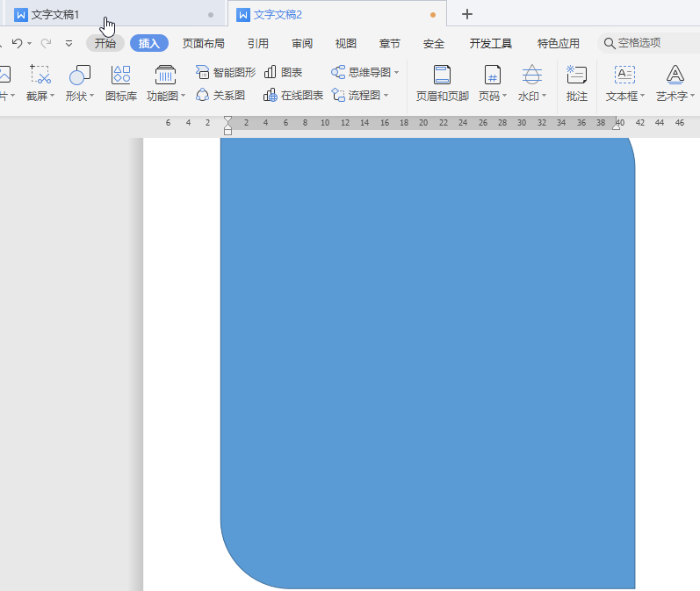Open the quick access toolbar customize dropdown
This screenshot has height=591, width=700.
pyautogui.click(x=69, y=43)
